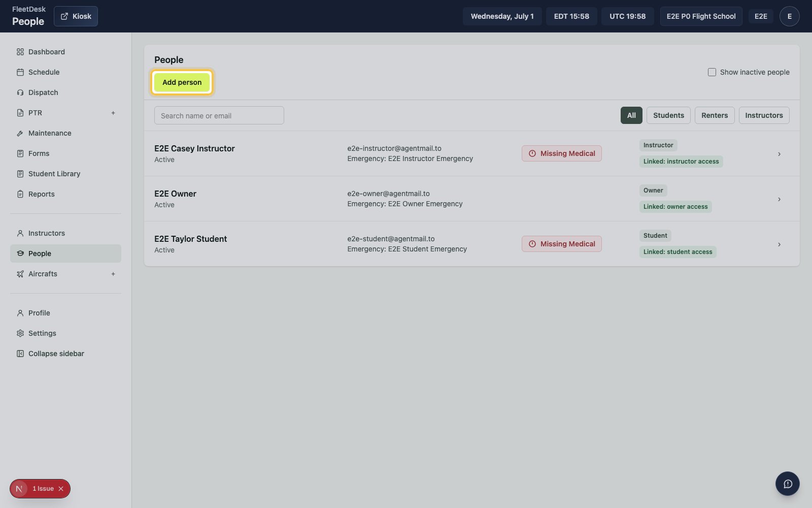Click the Profile user icon

click(x=20, y=313)
